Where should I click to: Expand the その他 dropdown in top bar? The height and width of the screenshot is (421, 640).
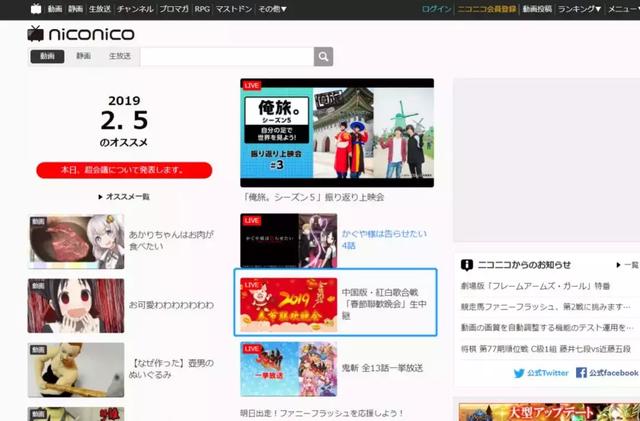click(x=272, y=9)
